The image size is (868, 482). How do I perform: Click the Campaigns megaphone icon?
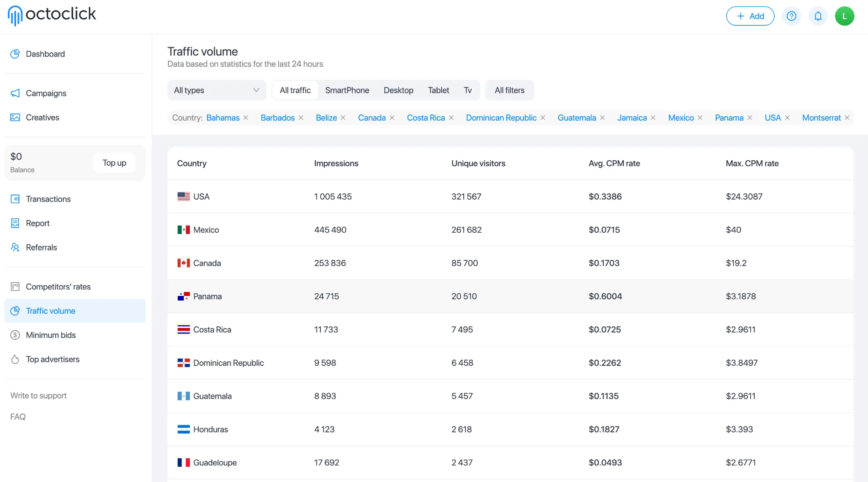15,93
